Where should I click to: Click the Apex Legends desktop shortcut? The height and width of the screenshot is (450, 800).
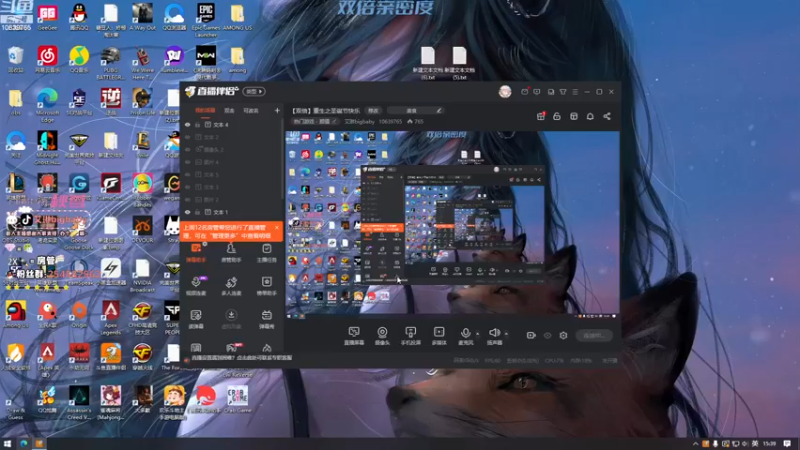point(111,318)
